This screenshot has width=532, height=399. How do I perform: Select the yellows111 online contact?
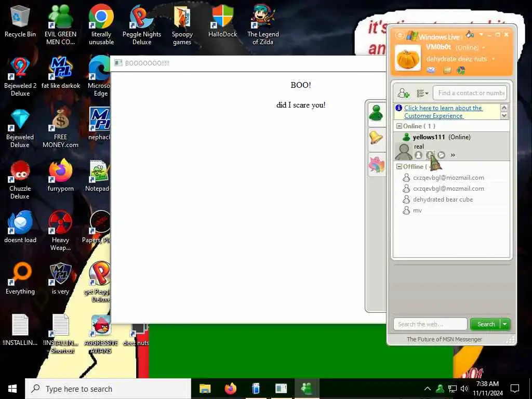(x=441, y=137)
